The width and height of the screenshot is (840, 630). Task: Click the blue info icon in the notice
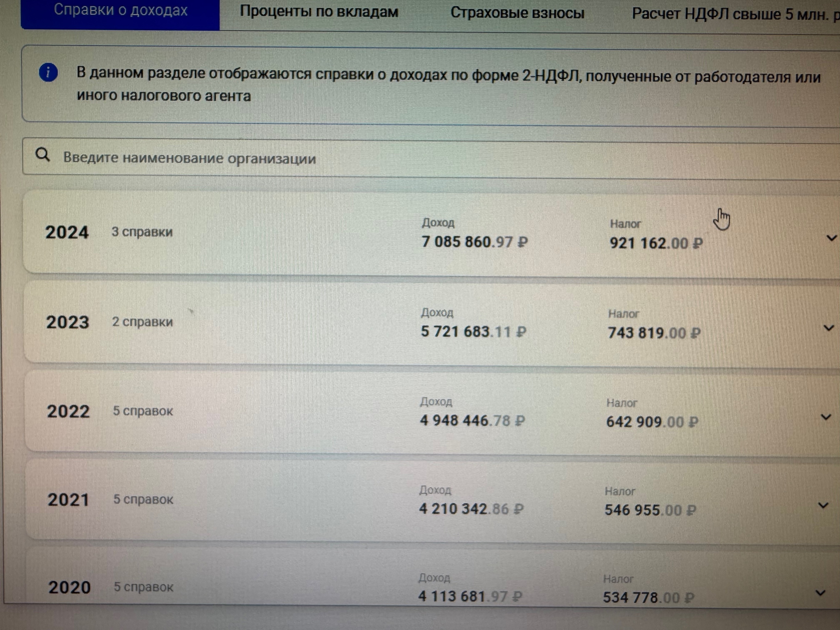[x=48, y=73]
